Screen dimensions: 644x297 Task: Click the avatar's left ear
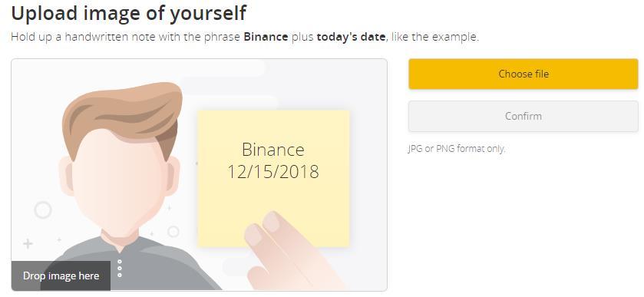click(x=66, y=177)
